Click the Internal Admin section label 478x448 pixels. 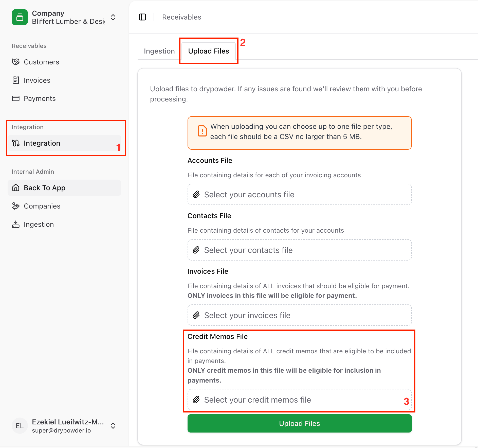(33, 172)
